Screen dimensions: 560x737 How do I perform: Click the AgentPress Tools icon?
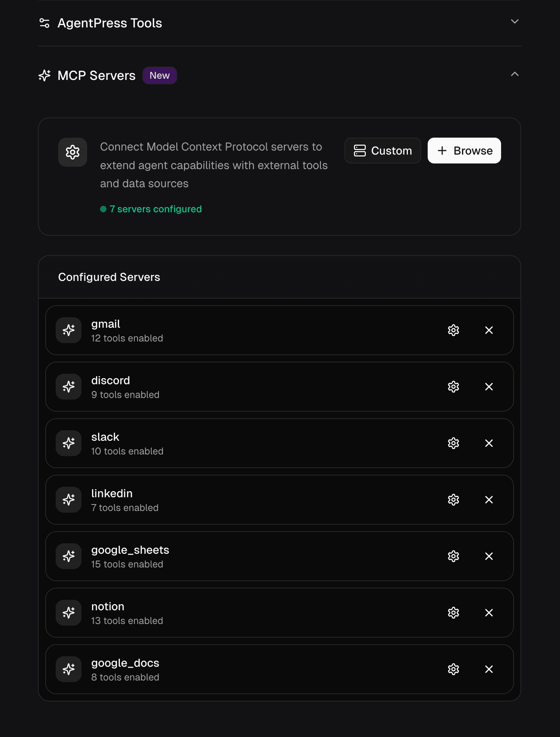[44, 23]
